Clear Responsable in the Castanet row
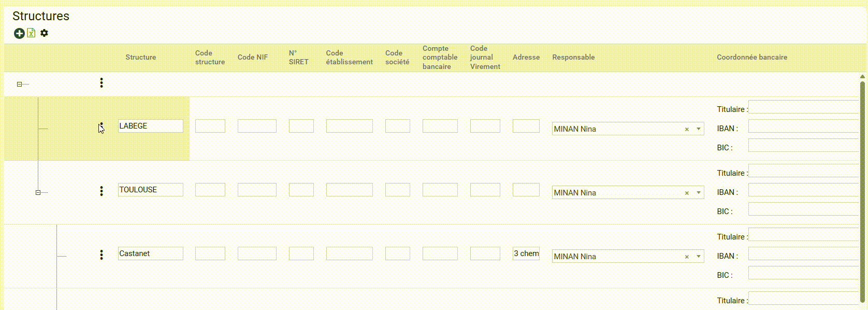The height and width of the screenshot is (310, 868). 687,257
